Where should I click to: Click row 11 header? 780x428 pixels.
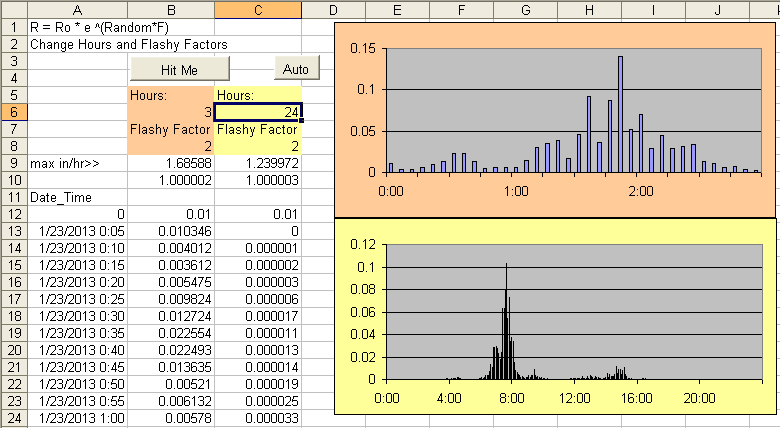tap(14, 196)
